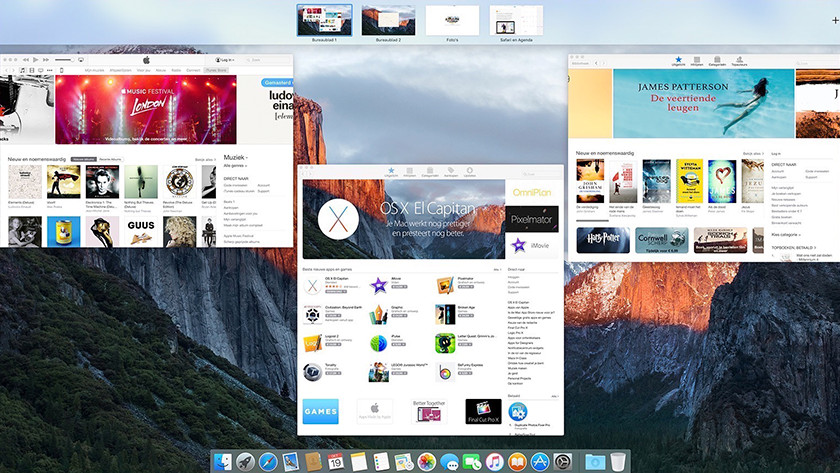Click Final Cut Pro X tile
The height and width of the screenshot is (473, 840).
483,411
